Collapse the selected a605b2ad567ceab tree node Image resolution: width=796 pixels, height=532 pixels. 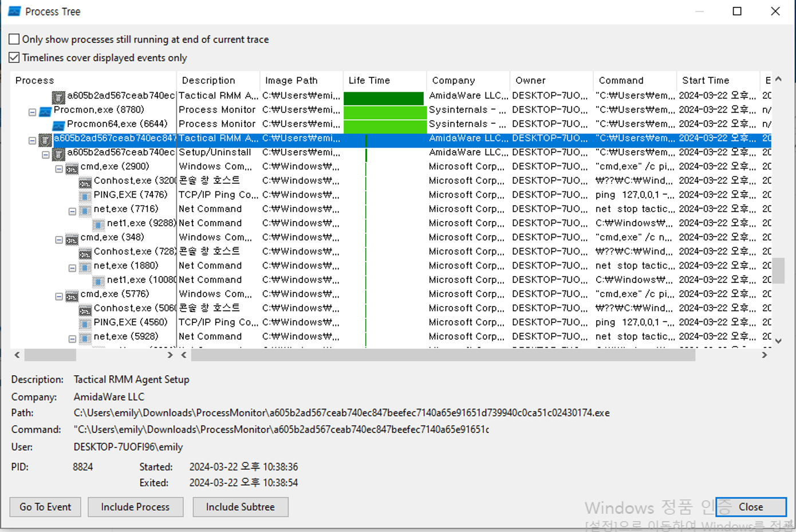point(33,140)
